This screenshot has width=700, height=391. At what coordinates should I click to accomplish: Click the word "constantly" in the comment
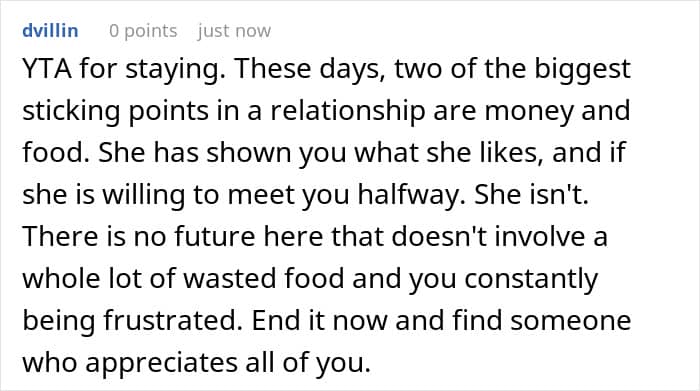coord(531,279)
